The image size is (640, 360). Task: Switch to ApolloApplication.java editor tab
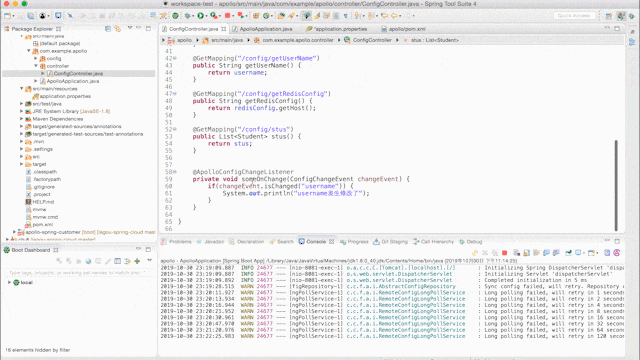click(x=266, y=29)
